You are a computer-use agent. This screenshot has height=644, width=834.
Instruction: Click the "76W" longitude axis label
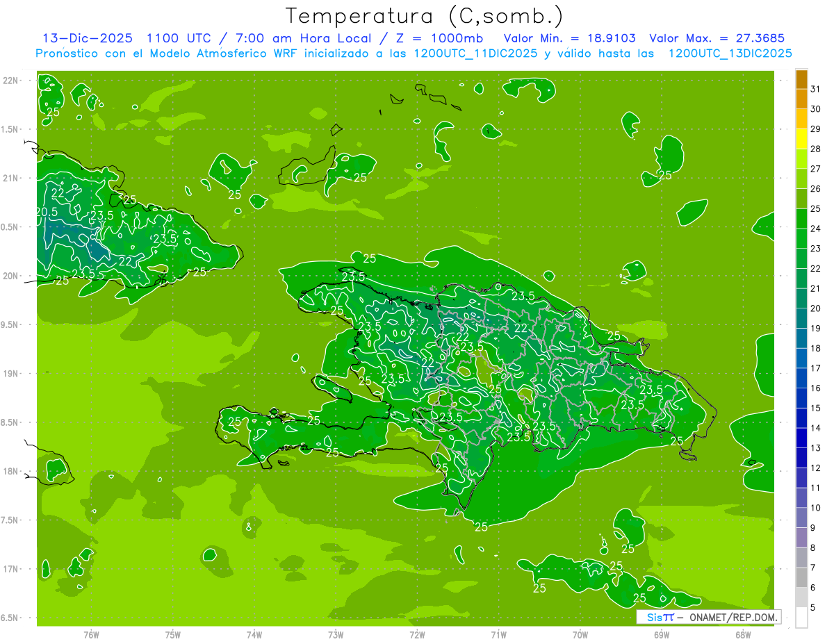coord(91,635)
